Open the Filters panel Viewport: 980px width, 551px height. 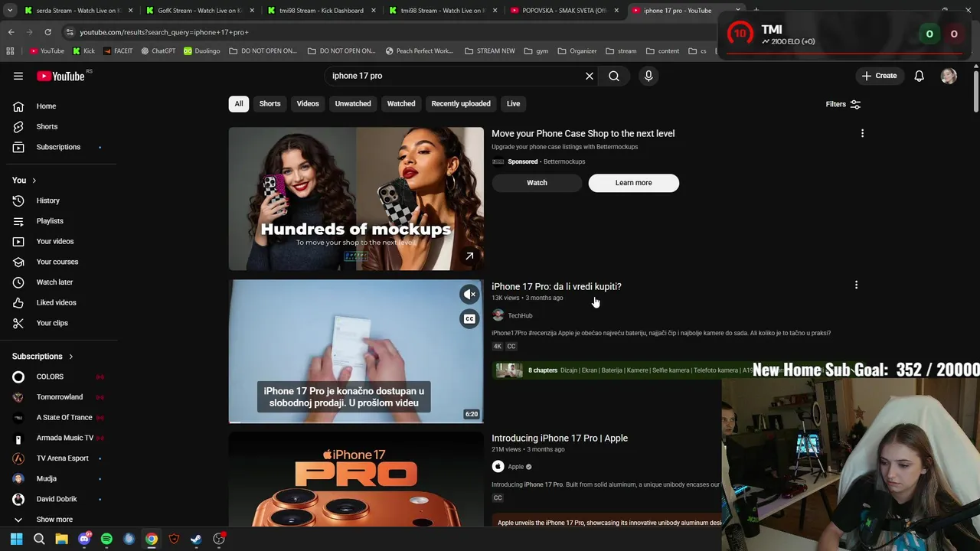843,104
